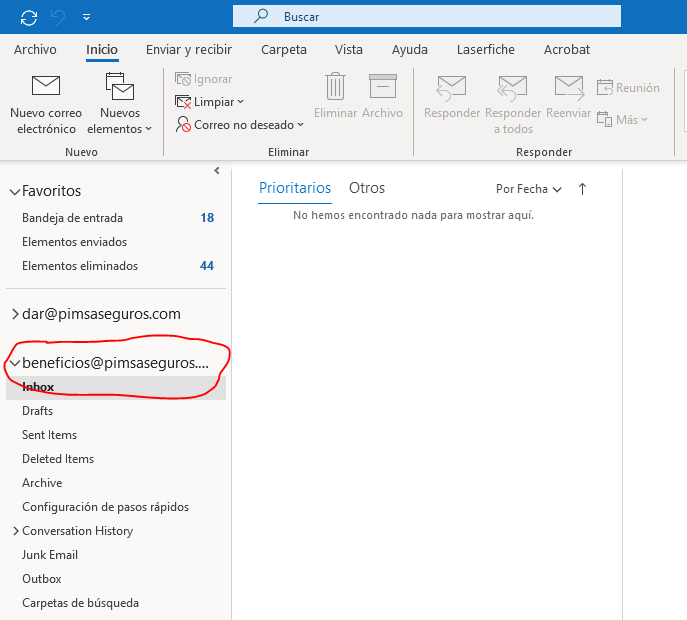
Task: Expand the Nuevos elementos dropdown arrow
Action: click(149, 129)
